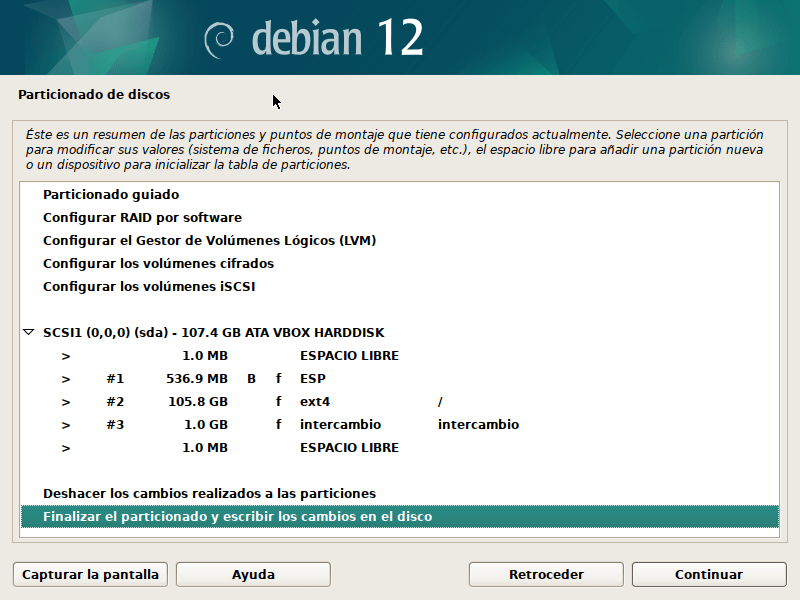This screenshot has width=800, height=600.
Task: Click the Debian swirl logo in the banner
Action: click(219, 40)
